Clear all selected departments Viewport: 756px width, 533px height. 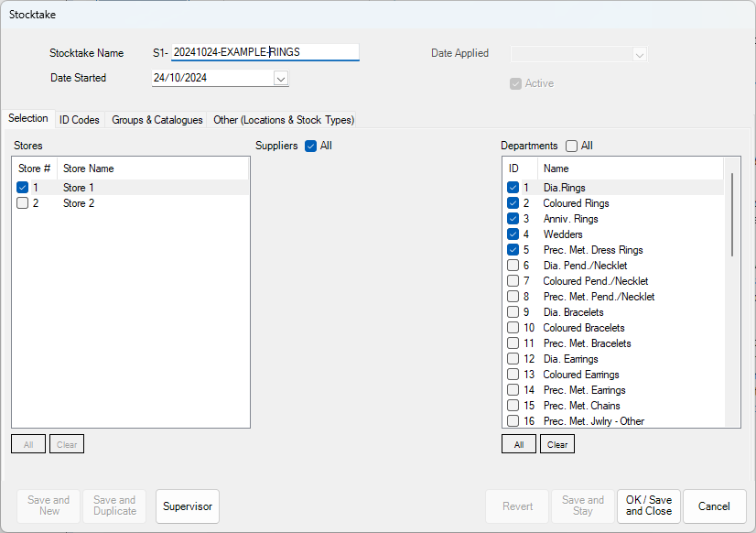556,443
